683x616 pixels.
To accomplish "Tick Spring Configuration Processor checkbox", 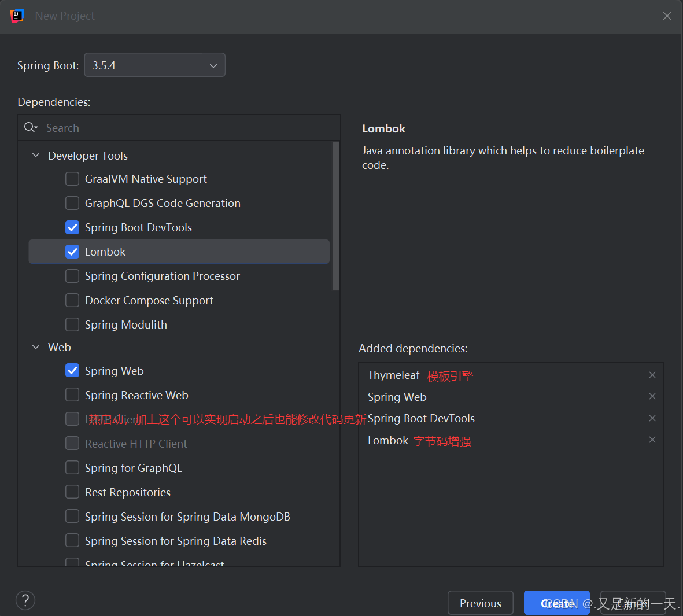I will [72, 276].
